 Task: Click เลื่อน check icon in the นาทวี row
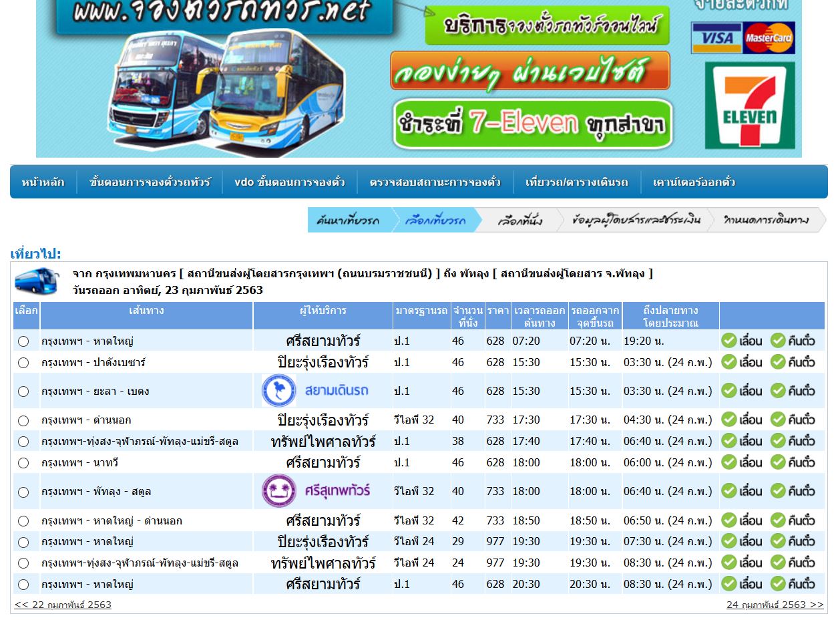(728, 462)
